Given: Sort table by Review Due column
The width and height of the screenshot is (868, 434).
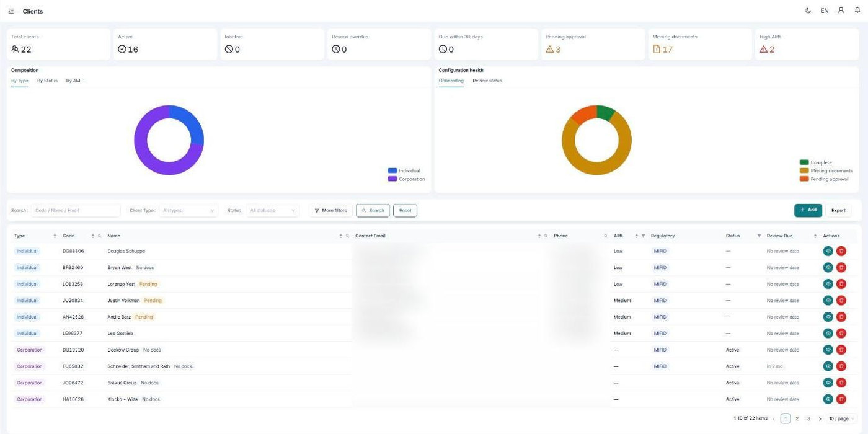Looking at the screenshot, I should point(815,236).
